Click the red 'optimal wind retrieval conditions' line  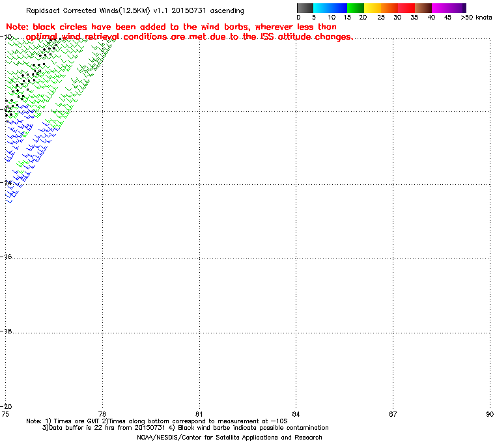[x=190, y=37]
